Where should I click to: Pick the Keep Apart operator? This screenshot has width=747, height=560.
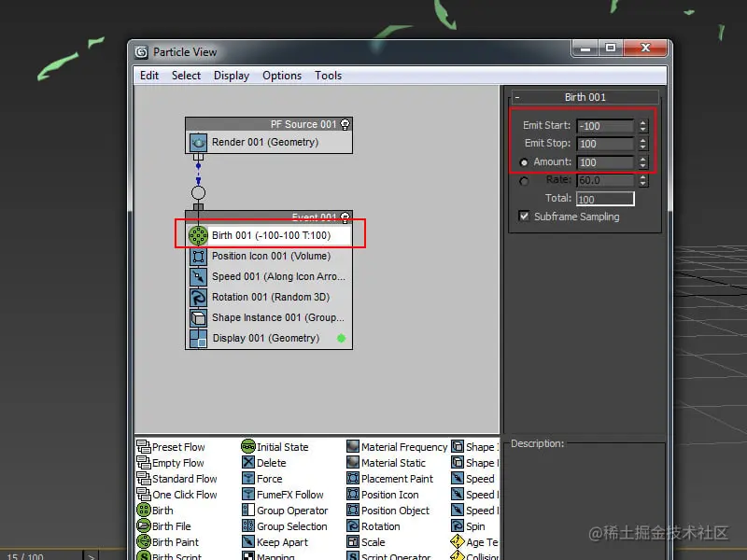pyautogui.click(x=275, y=542)
